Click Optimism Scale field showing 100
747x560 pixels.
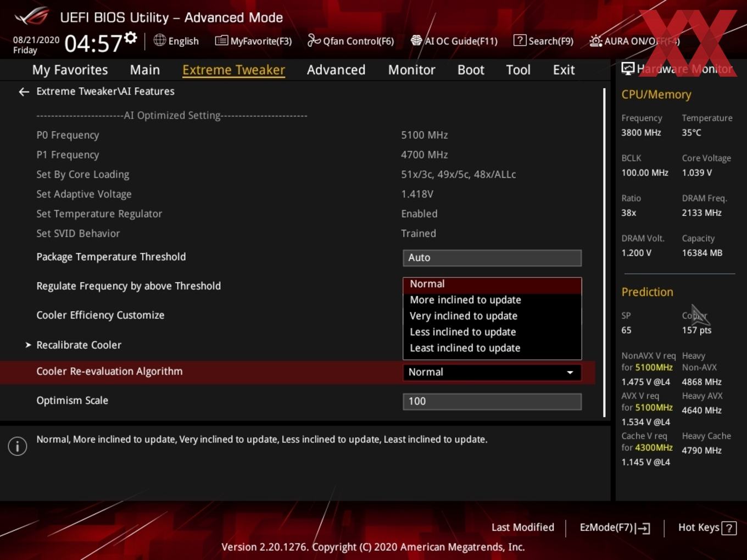[492, 401]
